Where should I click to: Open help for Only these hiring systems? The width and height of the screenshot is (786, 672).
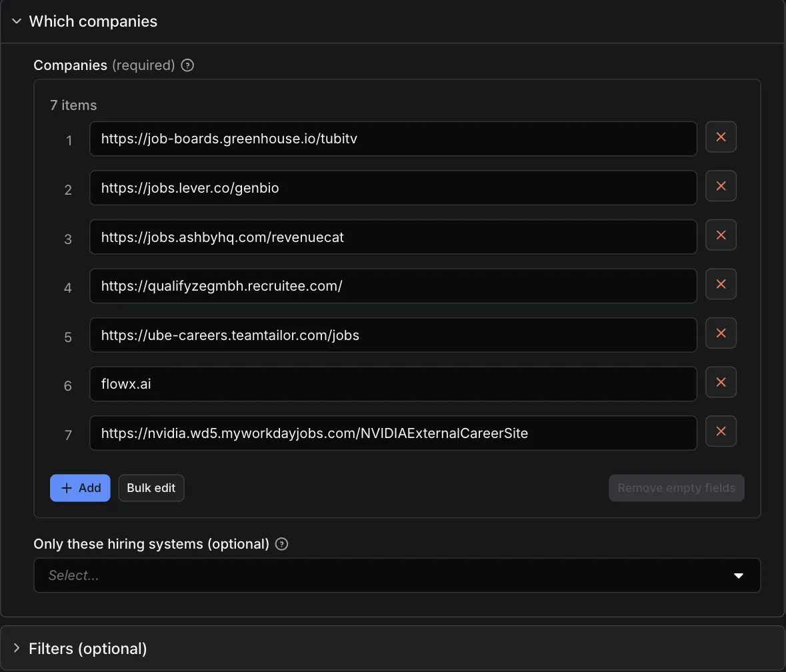point(282,544)
